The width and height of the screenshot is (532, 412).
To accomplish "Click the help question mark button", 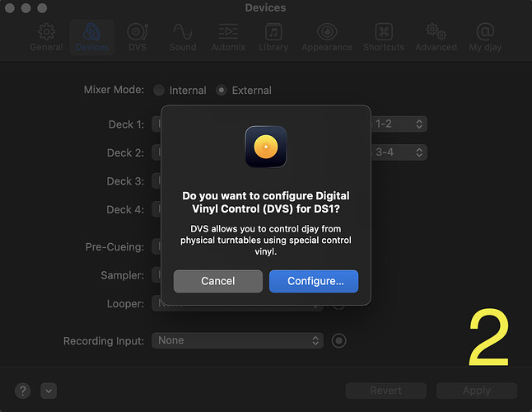I will tap(24, 391).
